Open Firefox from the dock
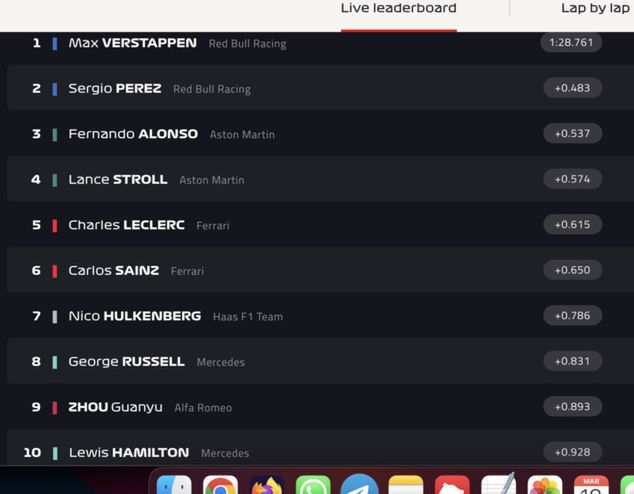This screenshot has width=634, height=494. pyautogui.click(x=267, y=485)
